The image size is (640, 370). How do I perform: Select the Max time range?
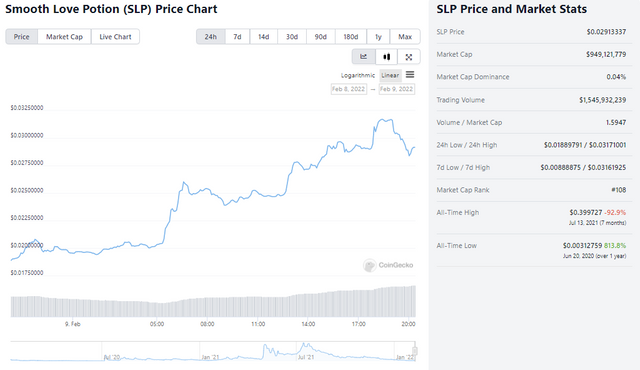pos(405,37)
